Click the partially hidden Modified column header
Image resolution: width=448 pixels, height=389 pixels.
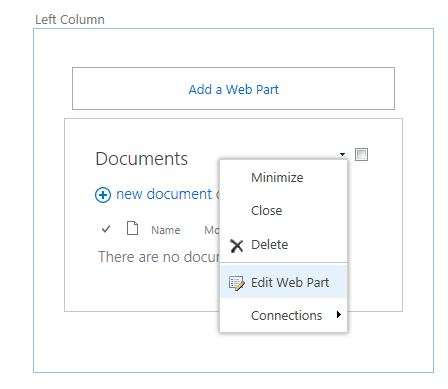pos(212,230)
